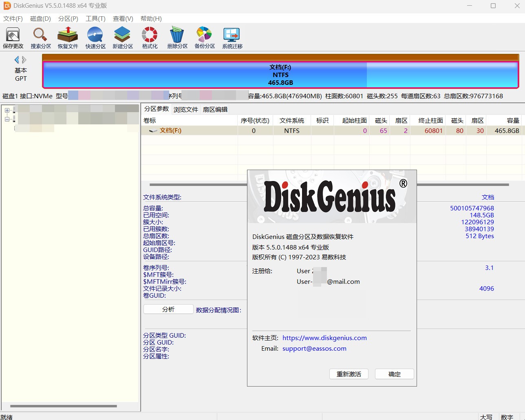Click the 就绪 status bar text
The width and height of the screenshot is (525, 420).
tap(7, 417)
